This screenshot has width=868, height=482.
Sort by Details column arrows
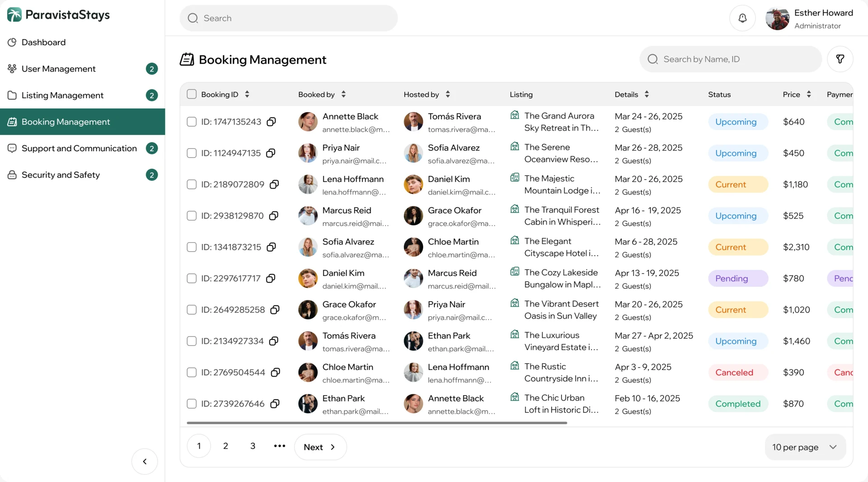[646, 94]
